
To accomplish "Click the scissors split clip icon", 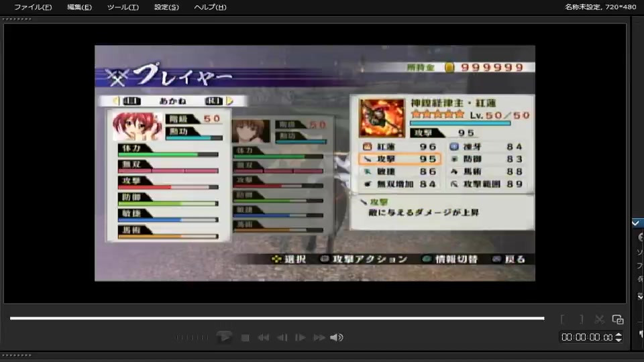I will click(600, 319).
